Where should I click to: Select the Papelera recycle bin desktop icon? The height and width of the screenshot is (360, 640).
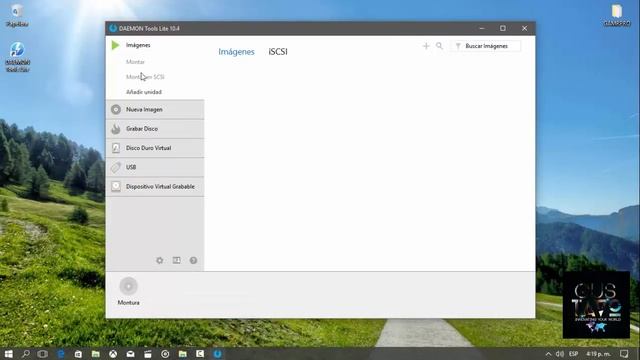click(17, 16)
